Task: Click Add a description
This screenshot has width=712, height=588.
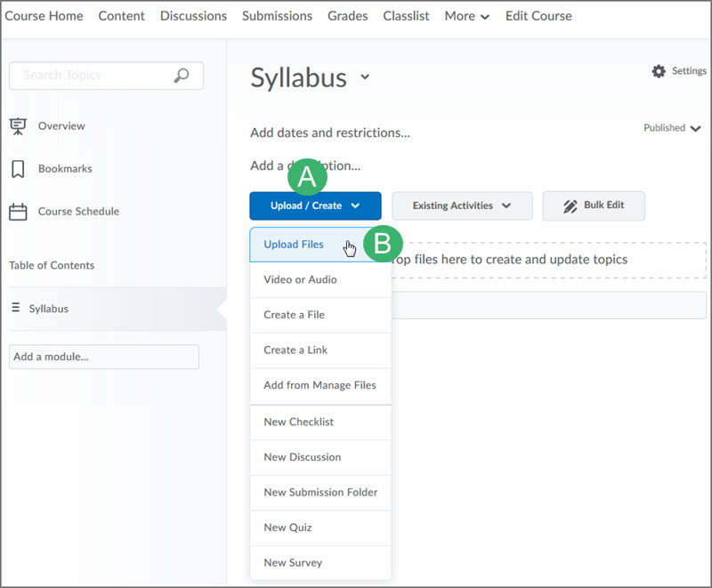Action: [x=305, y=166]
